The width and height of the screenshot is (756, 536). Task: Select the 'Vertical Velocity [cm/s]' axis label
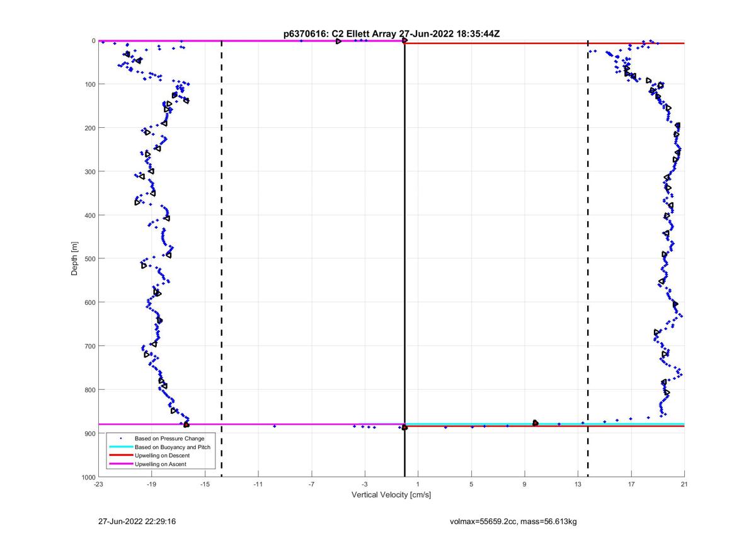[391, 495]
